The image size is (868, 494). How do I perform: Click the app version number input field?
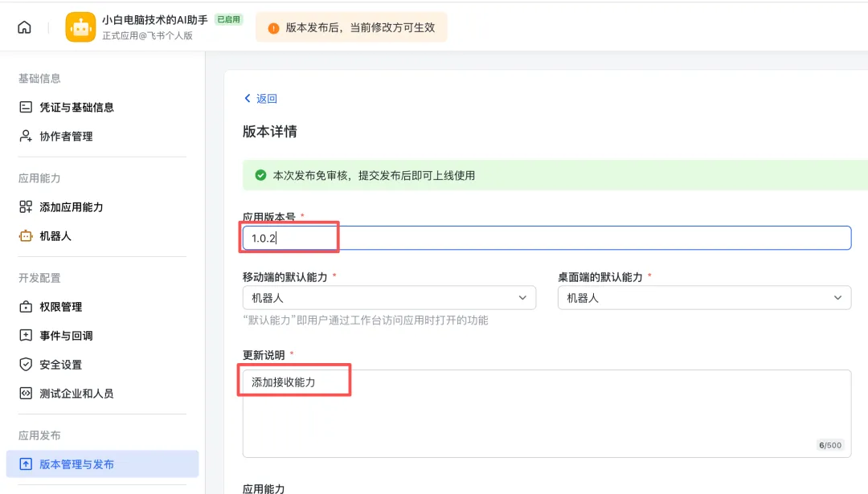pyautogui.click(x=547, y=238)
